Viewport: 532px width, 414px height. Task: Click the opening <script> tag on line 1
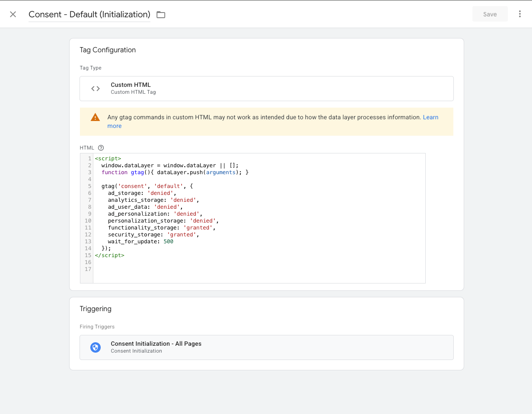(108, 159)
